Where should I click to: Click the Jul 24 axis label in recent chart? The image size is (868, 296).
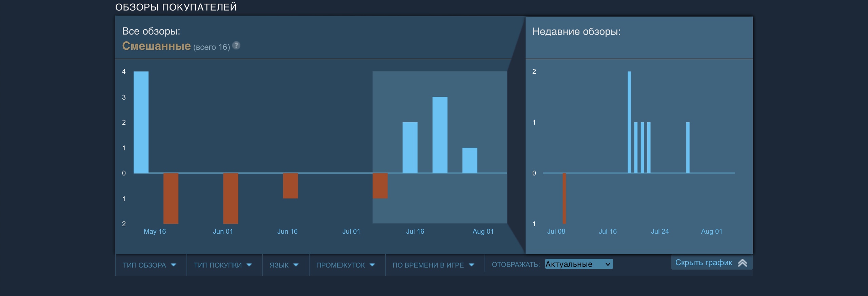(x=660, y=231)
